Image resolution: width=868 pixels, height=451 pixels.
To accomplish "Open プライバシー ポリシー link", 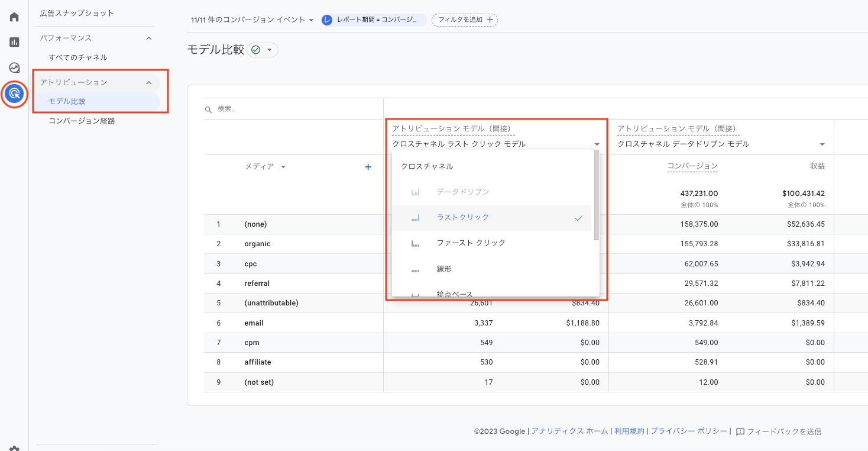I will point(689,431).
